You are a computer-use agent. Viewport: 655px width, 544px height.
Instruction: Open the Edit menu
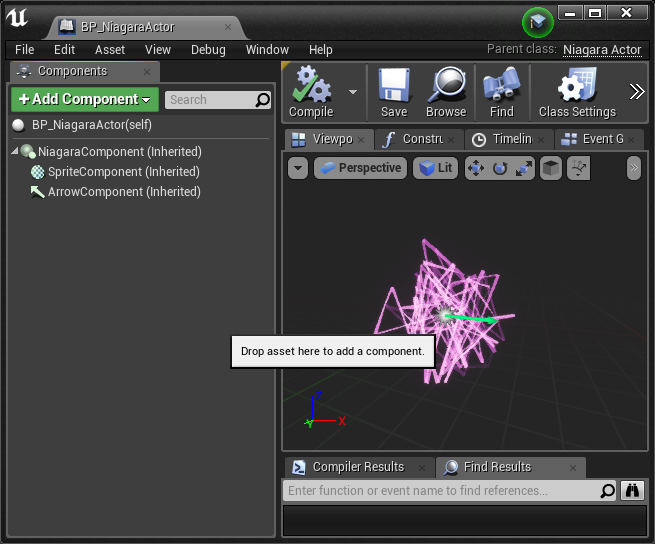pos(64,50)
